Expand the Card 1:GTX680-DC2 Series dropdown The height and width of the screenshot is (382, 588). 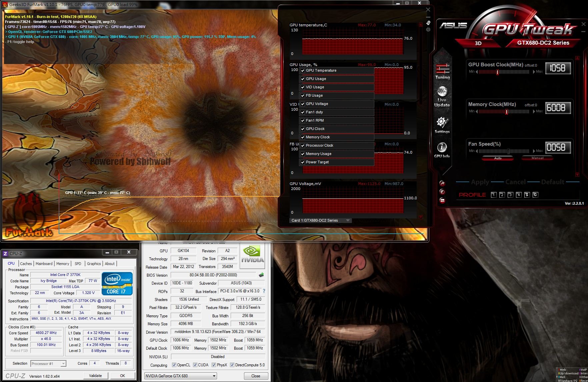(x=320, y=220)
